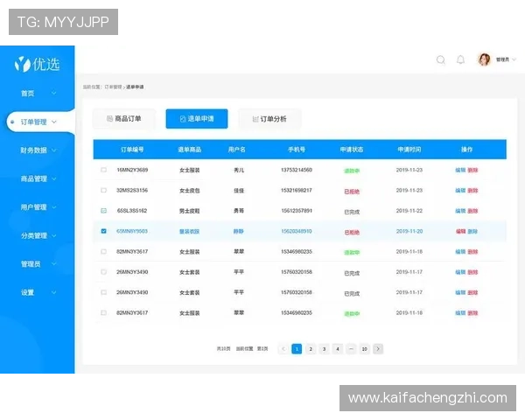Click phone number 15321698217
The height and width of the screenshot is (420, 525).
tap(297, 191)
